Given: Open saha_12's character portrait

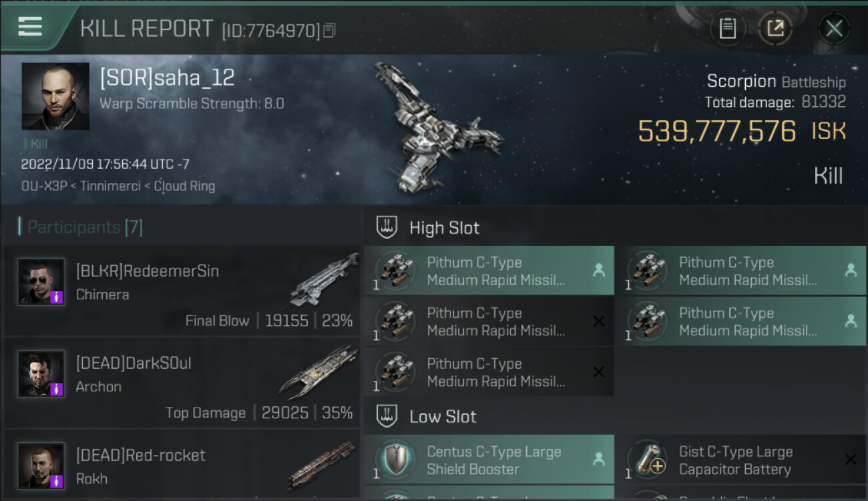Looking at the screenshot, I should (x=55, y=96).
